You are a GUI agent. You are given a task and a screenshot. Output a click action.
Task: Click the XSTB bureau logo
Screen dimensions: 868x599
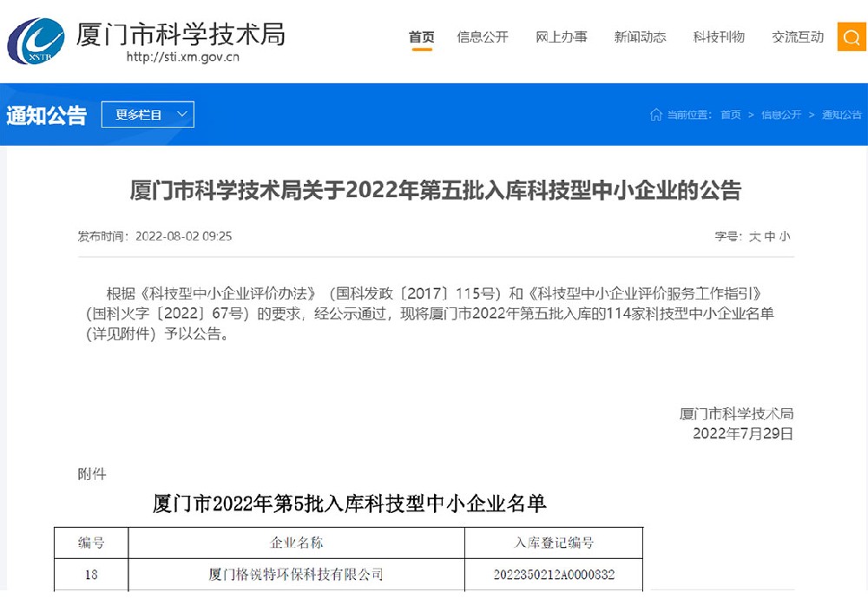[36, 41]
